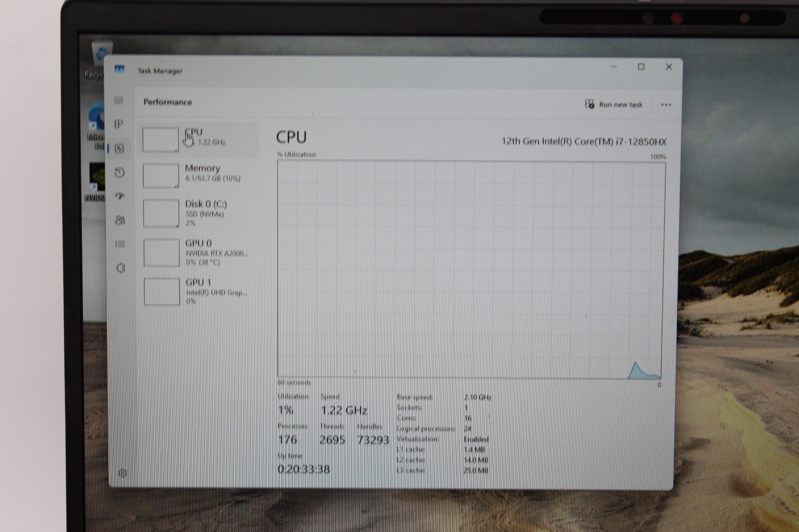
Task: Click the 0:20:33:38 up time value
Action: [x=304, y=469]
